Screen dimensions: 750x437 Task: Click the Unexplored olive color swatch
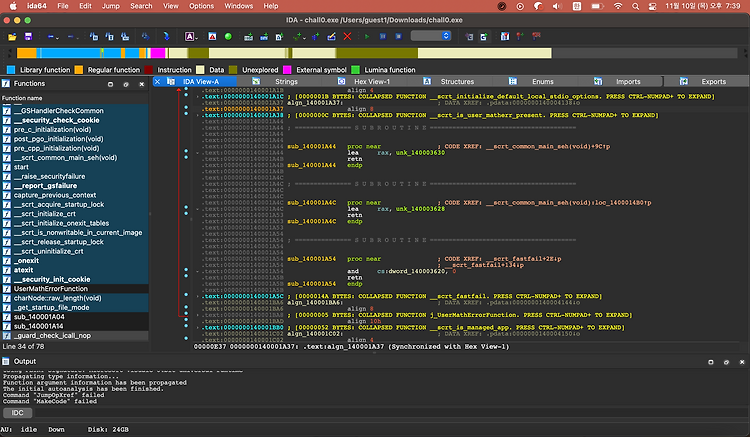click(233, 70)
